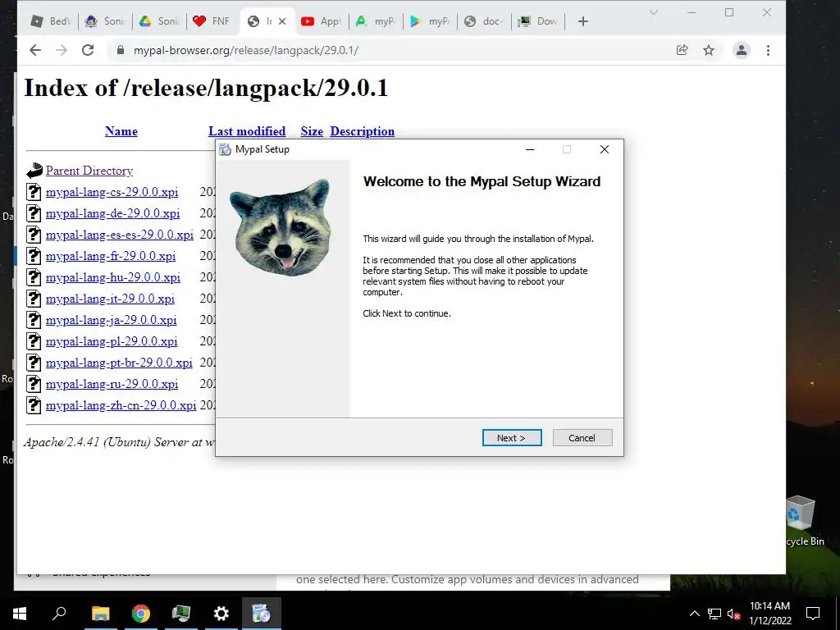Open muted volume tray icon
Screen dimensions: 840x630
(x=734, y=614)
